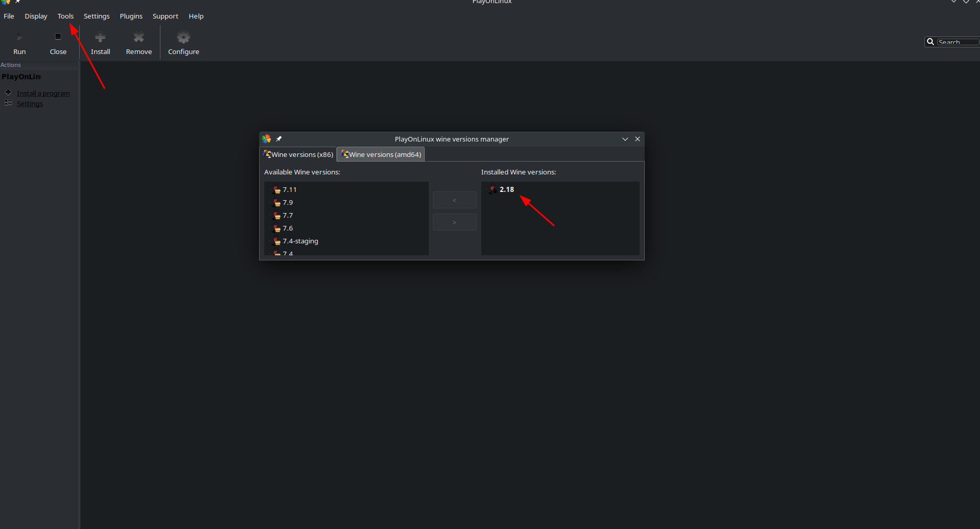Screen dimensions: 980x529
Task: Open the File menu
Action: pos(9,16)
